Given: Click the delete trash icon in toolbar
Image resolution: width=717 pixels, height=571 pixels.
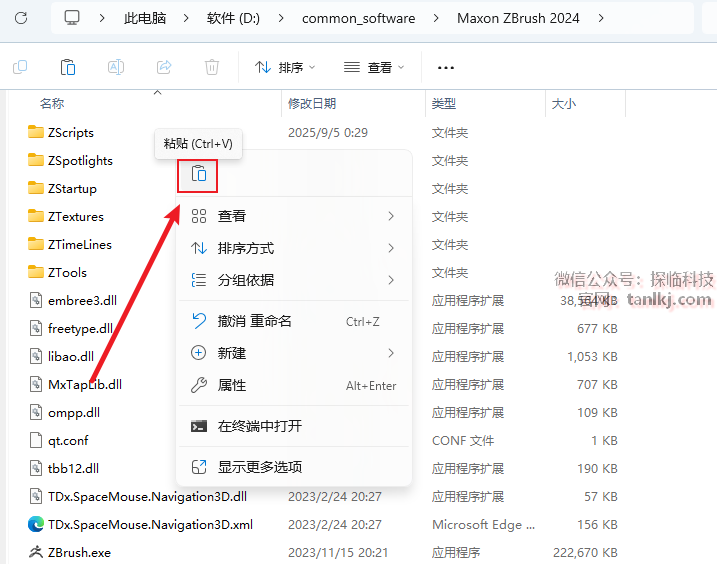Looking at the screenshot, I should pos(212,67).
